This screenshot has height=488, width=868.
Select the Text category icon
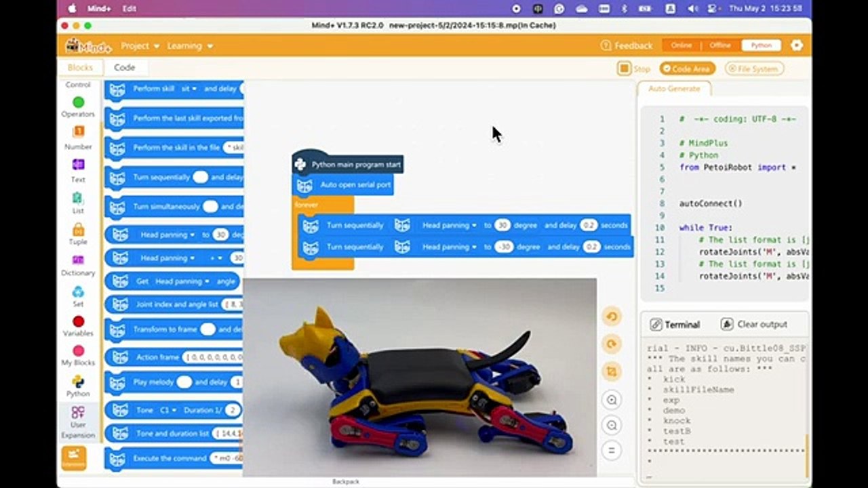point(78,165)
